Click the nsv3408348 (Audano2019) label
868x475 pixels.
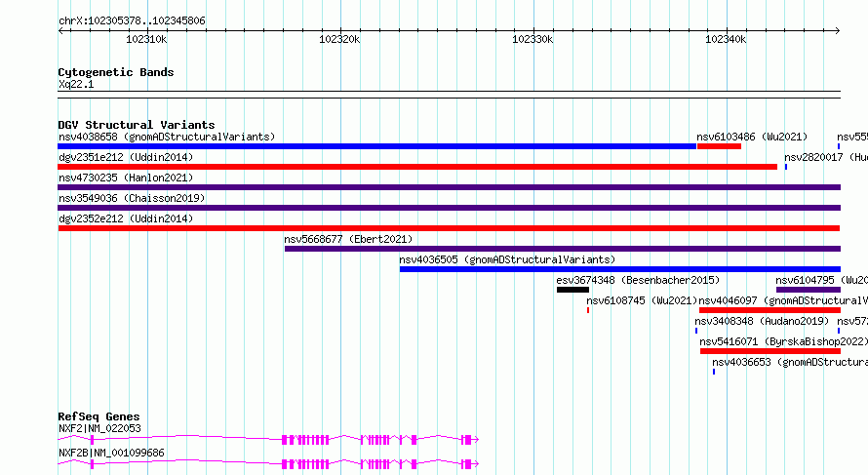[x=762, y=321]
